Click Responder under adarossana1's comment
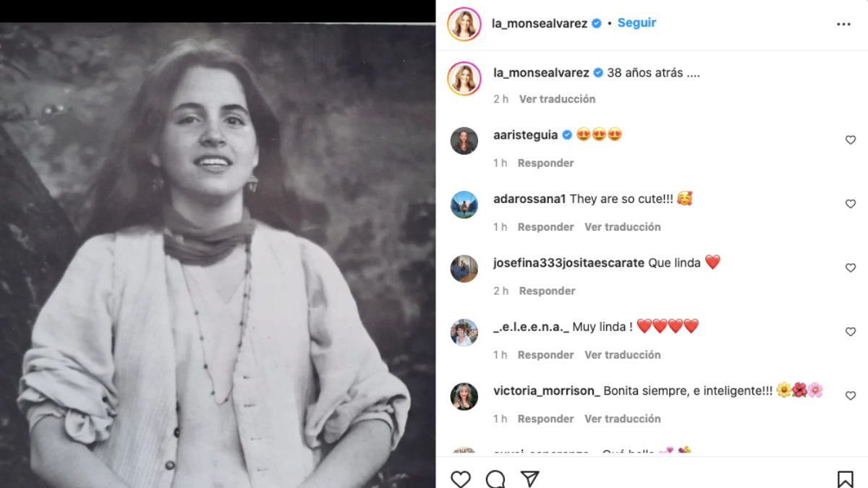868x488 pixels. tap(546, 227)
